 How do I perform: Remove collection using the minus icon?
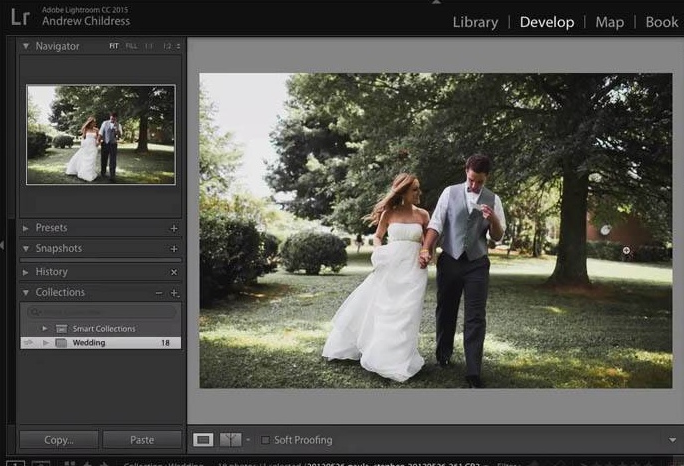[x=159, y=293]
